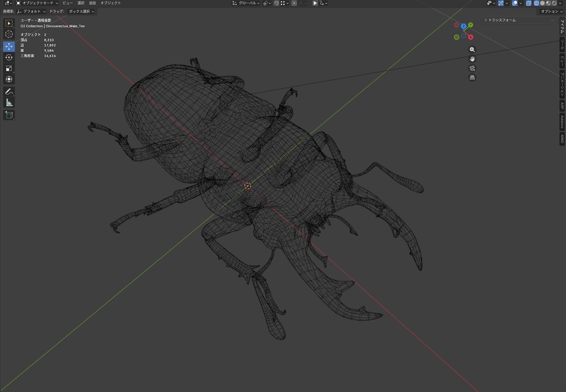Pick the Scale tool
The image size is (566, 392).
pos(9,68)
